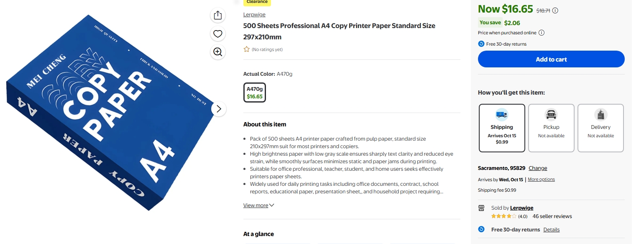Select the Pickup fulfillment option
Screen dimensions: 644x244
tap(551, 128)
